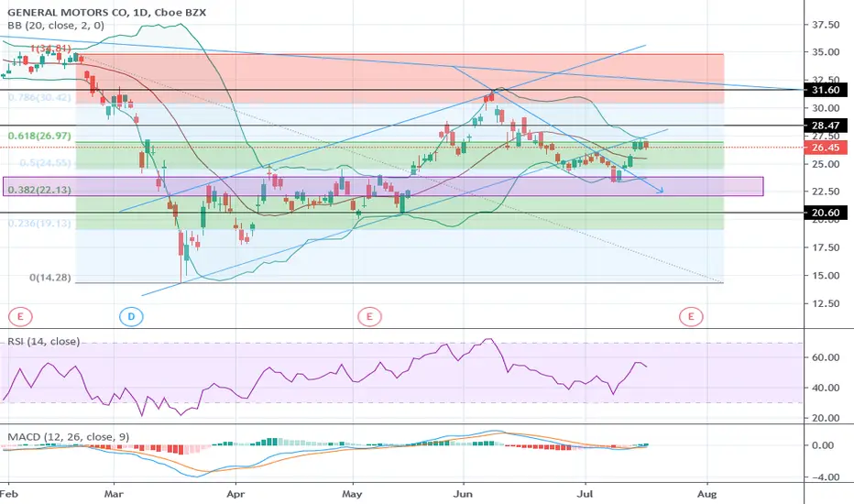Click the May label on the time axis
Image resolution: width=854 pixels, height=504 pixels.
[x=352, y=494]
